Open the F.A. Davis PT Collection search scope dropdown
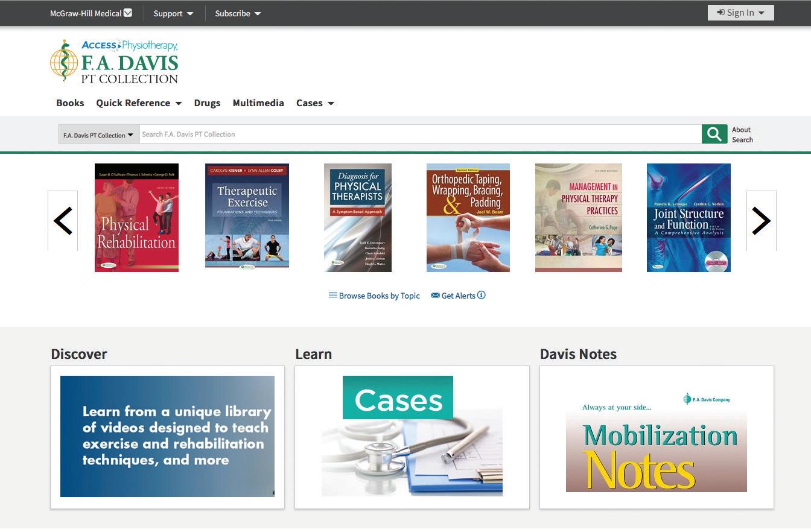 [98, 135]
